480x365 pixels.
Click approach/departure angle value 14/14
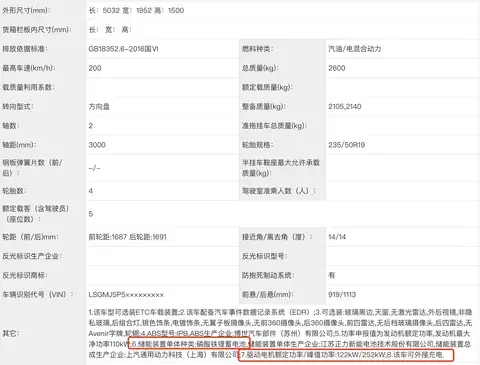tap(337, 237)
